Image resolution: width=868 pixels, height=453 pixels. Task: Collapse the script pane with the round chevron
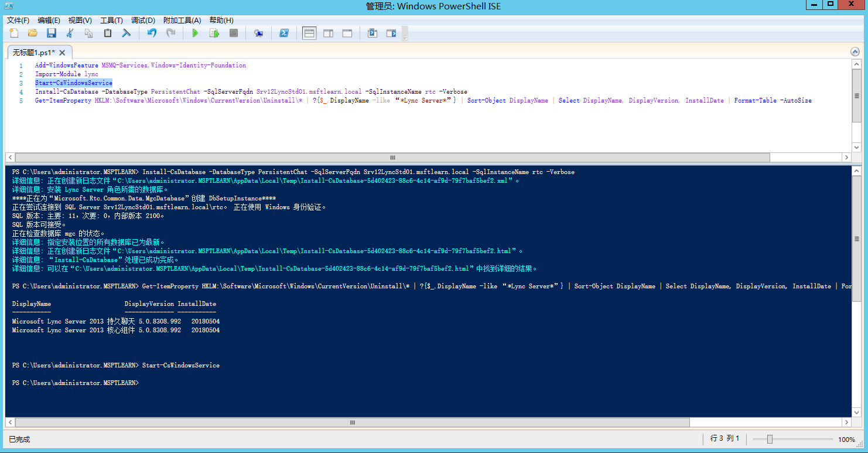[856, 52]
